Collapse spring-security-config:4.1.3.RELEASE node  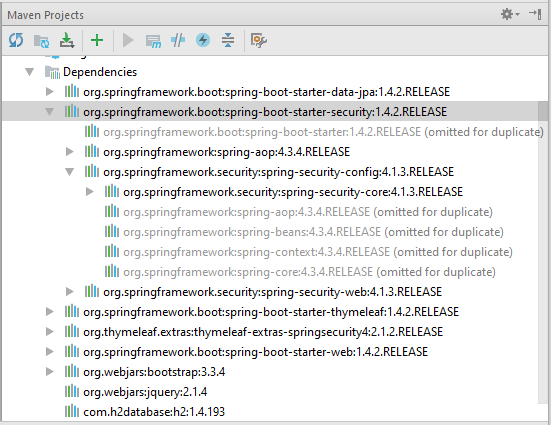70,172
